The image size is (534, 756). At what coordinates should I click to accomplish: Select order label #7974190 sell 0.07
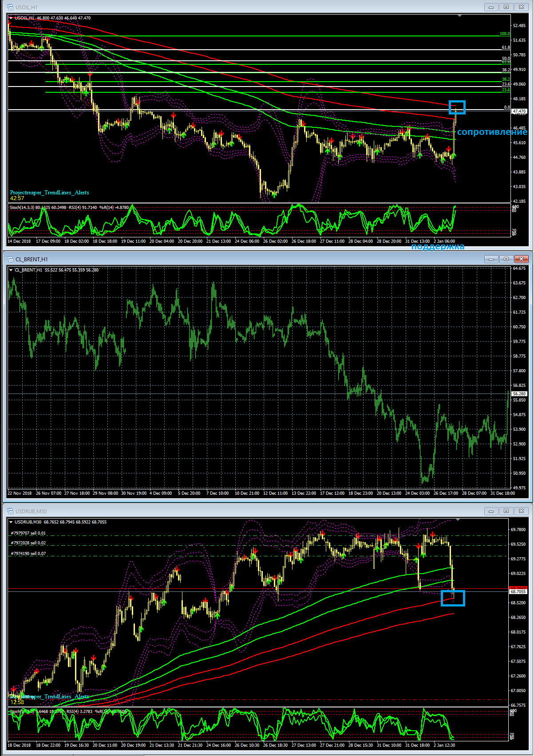point(28,554)
